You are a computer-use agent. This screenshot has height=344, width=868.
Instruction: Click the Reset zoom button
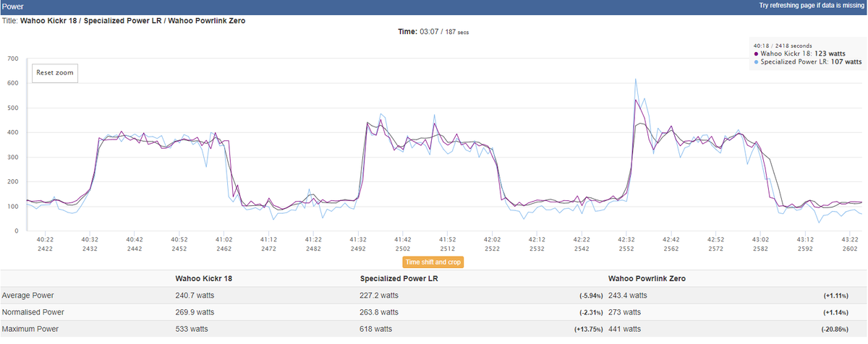tap(55, 73)
